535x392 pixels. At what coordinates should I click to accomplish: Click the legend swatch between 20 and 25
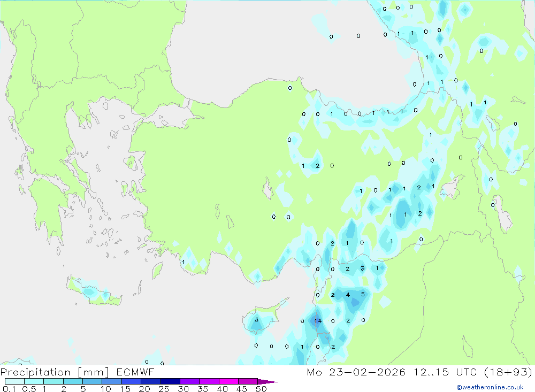tap(150, 381)
